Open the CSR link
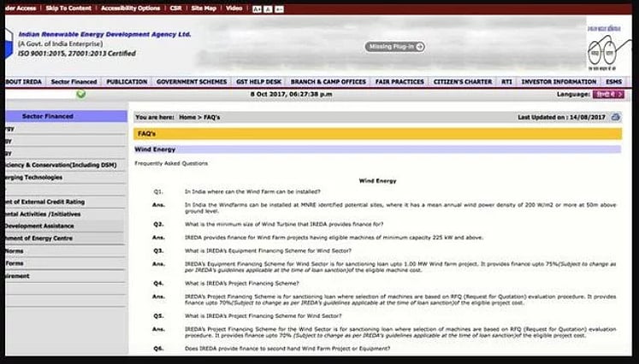 click(175, 9)
